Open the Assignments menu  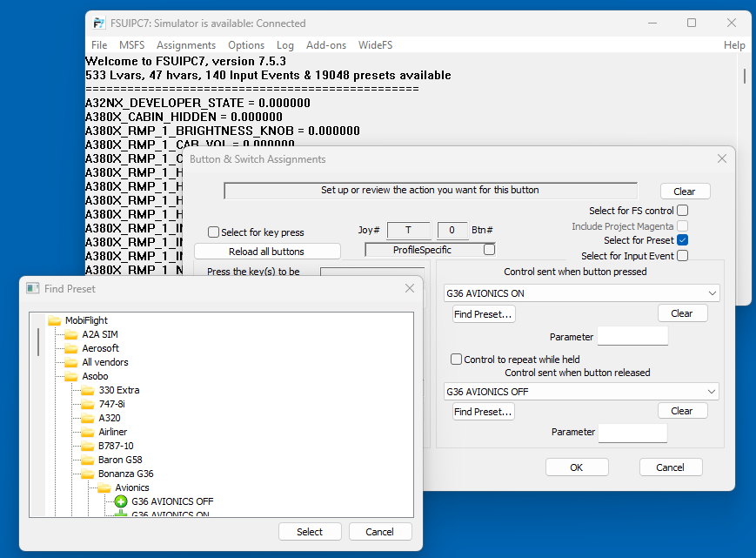point(186,45)
